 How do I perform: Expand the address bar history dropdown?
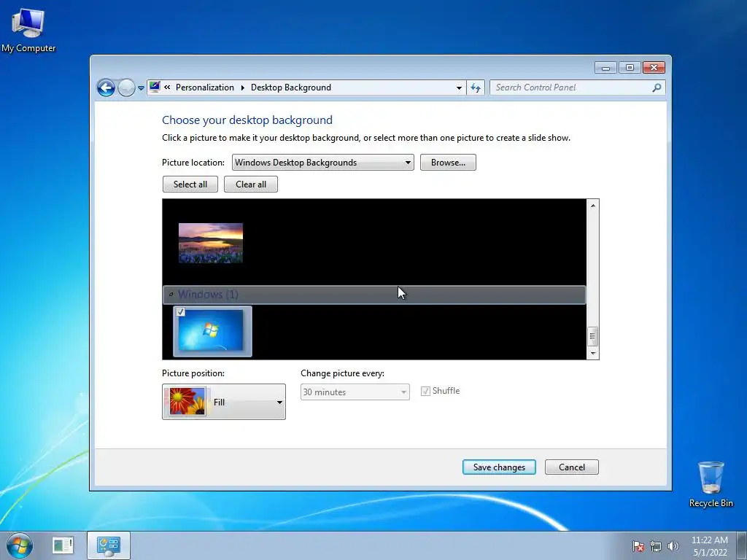point(459,87)
